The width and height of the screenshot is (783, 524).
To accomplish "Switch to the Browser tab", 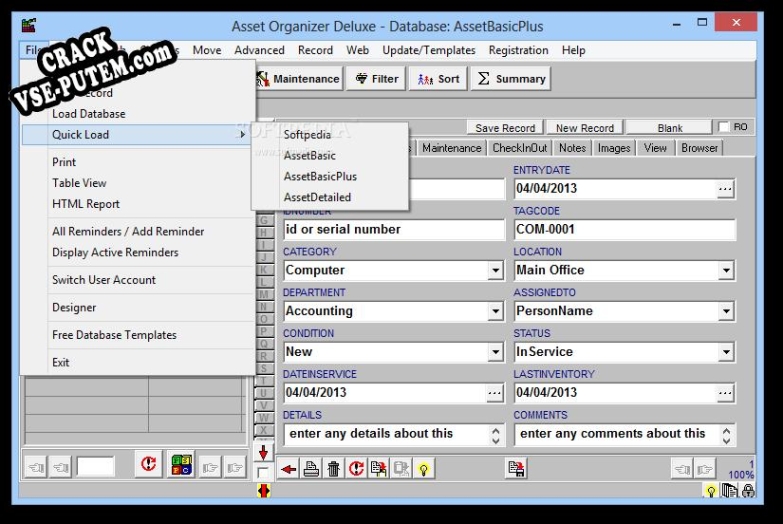I will (699, 148).
